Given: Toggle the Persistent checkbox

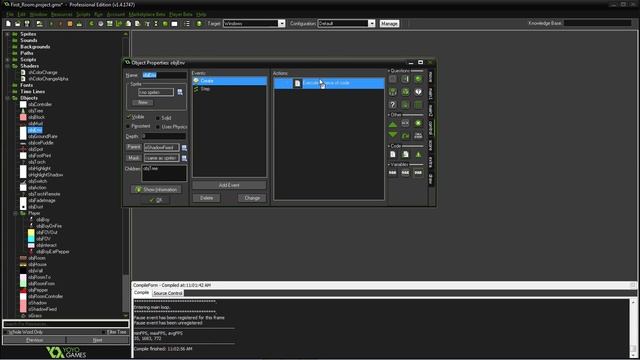Looking at the screenshot, I should (x=129, y=127).
